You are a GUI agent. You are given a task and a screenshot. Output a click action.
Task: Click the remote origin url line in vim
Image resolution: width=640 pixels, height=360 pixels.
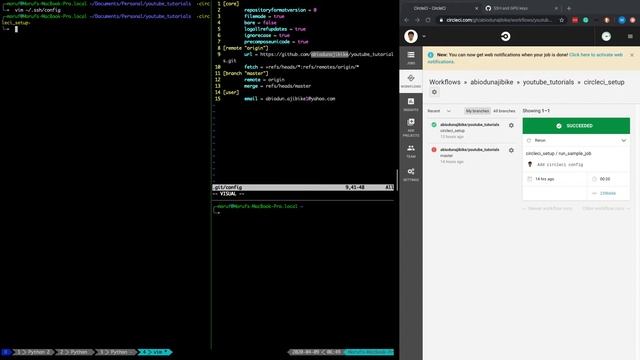tap(318, 54)
